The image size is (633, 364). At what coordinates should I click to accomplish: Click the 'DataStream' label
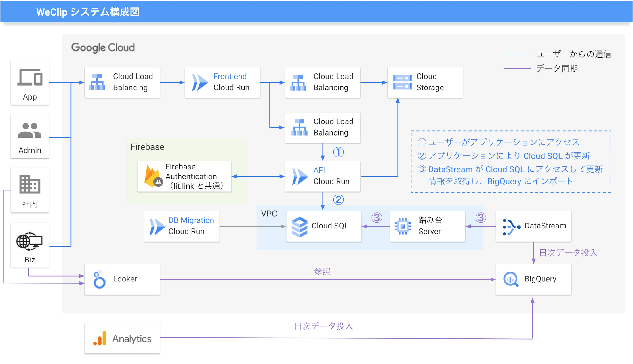pyautogui.click(x=545, y=226)
